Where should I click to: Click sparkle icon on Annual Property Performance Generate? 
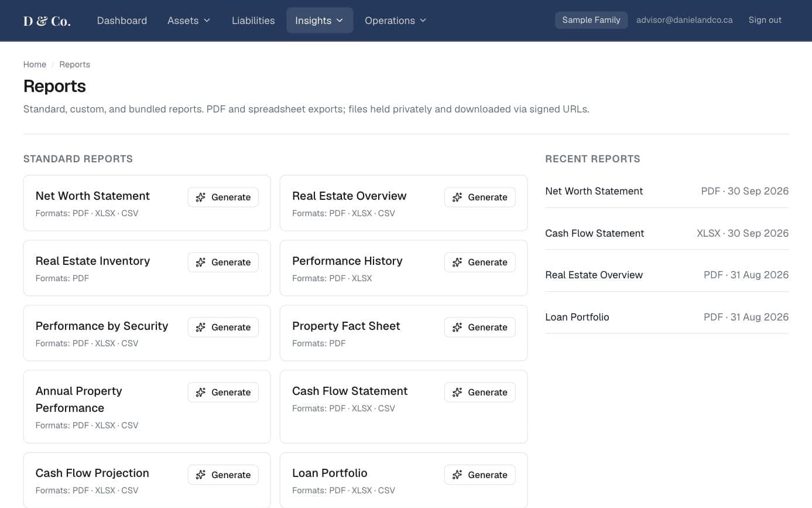pos(201,393)
